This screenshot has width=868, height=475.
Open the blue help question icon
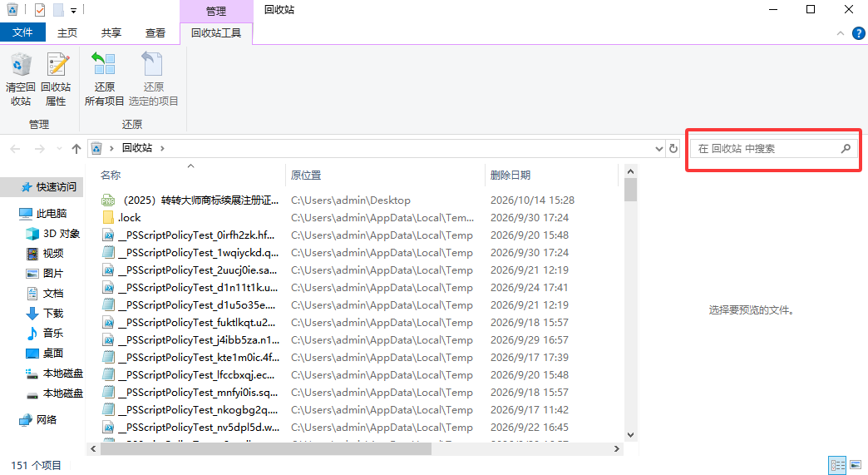click(x=859, y=33)
